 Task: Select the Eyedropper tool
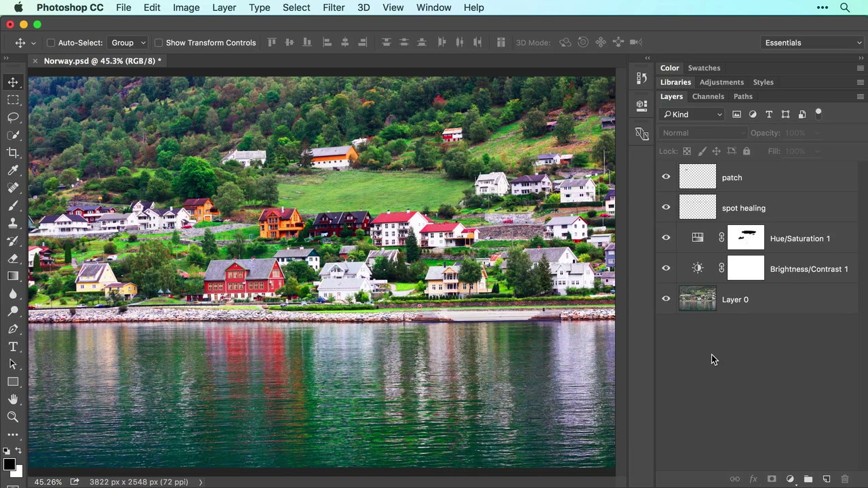[x=13, y=170]
